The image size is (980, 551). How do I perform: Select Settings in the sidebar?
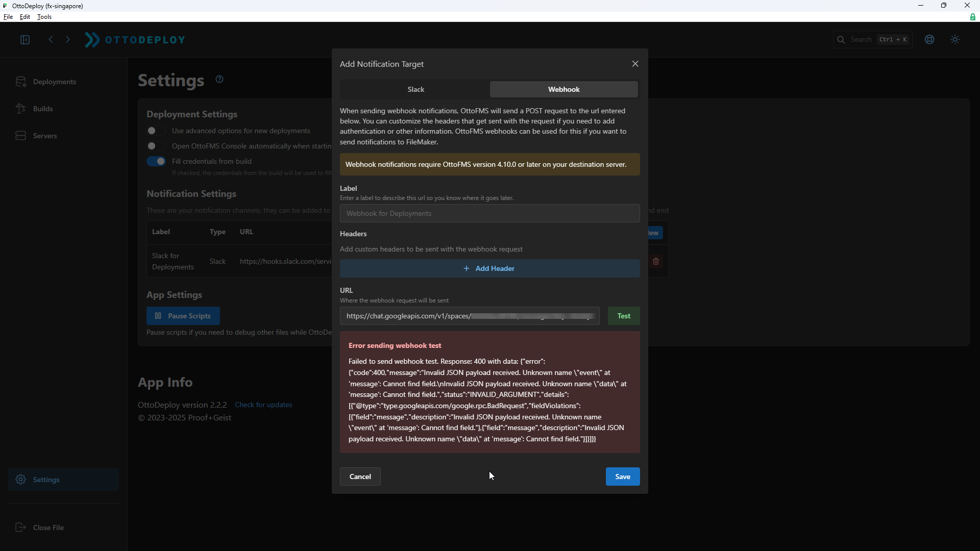coord(63,480)
